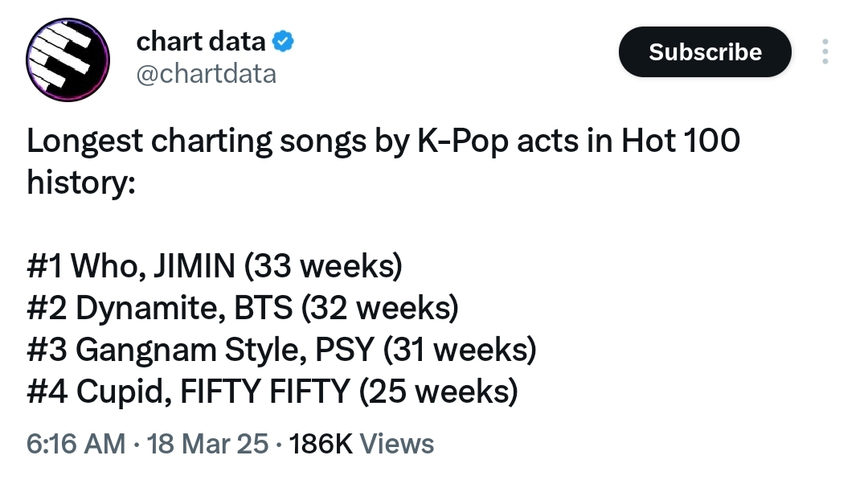Image resolution: width=868 pixels, height=480 pixels.
Task: Click the 6:16 AM timestamp
Action: (76, 444)
